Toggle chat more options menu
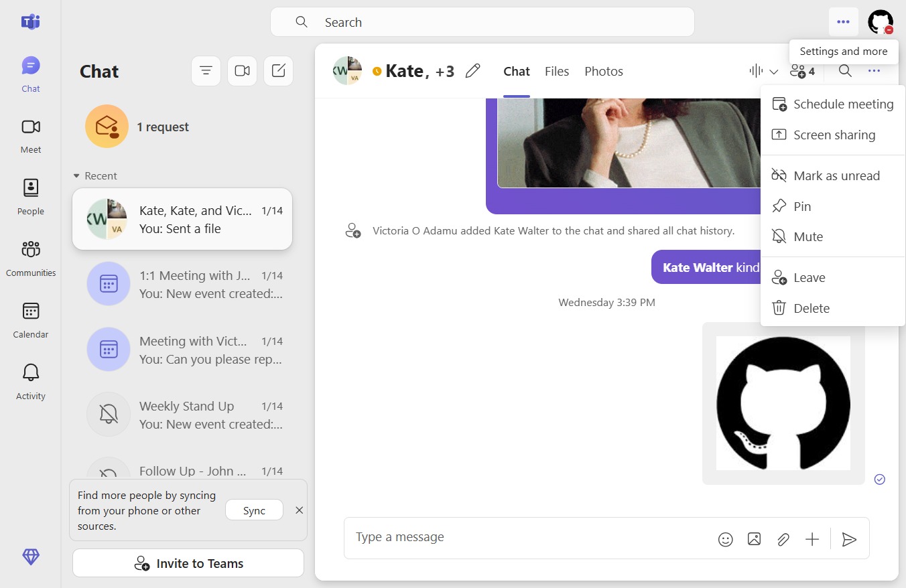The height and width of the screenshot is (588, 906). pyautogui.click(x=874, y=71)
